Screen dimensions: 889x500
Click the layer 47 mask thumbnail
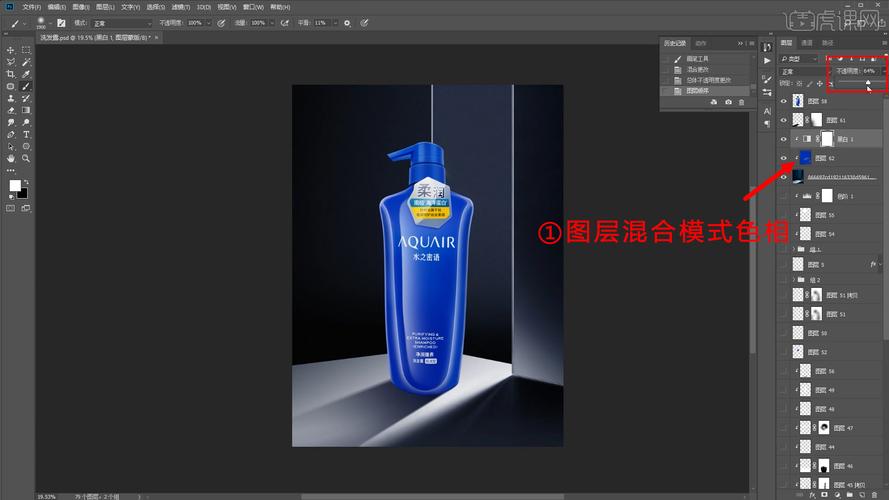point(824,428)
